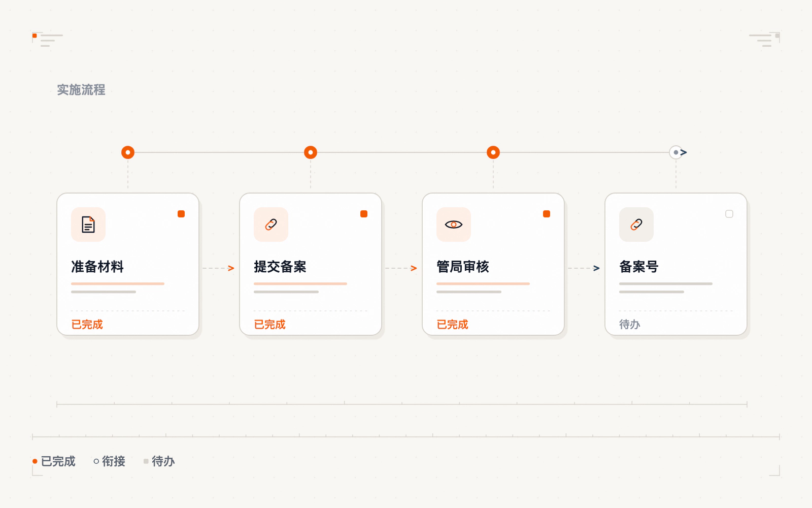Click the arrow between 管局审核 and 备案号
The width and height of the screenshot is (812, 508).
(585, 268)
